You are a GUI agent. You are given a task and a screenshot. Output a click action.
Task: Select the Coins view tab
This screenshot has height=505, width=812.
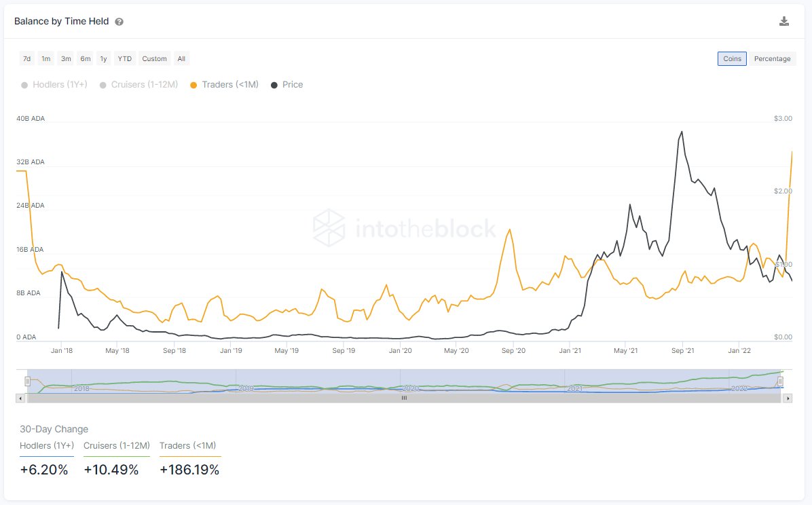tap(732, 59)
